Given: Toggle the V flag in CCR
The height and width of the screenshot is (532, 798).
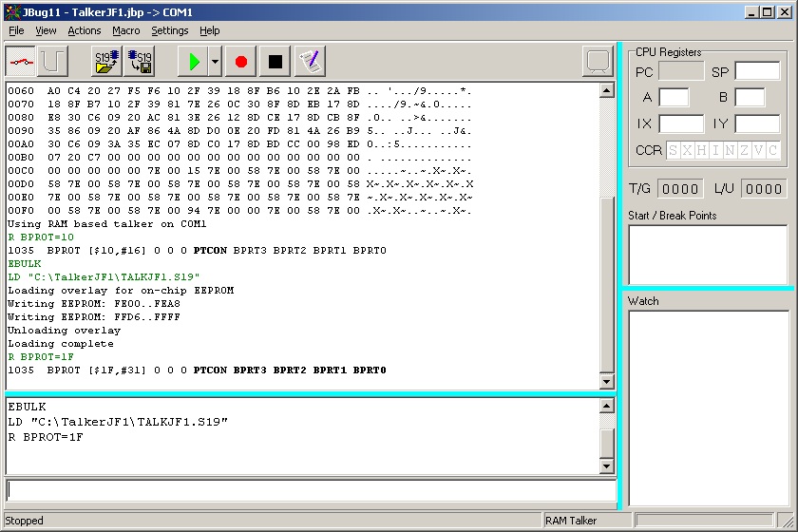Looking at the screenshot, I should (x=759, y=150).
